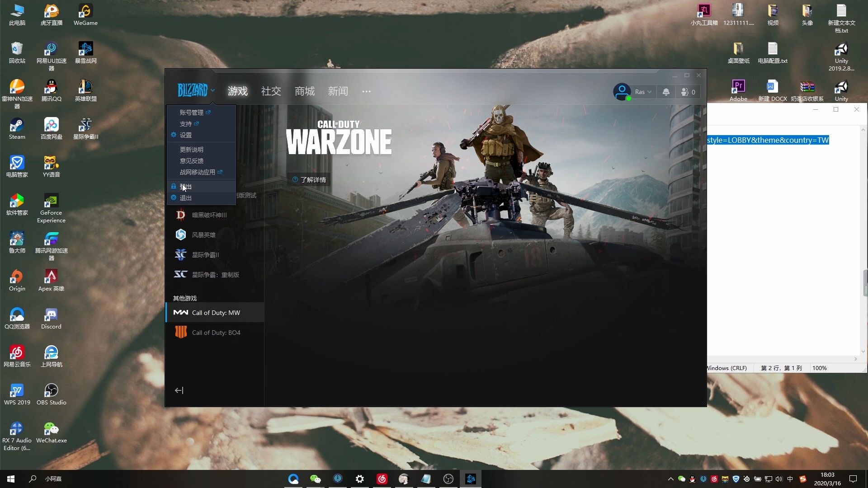Open 此电脑 desktop icon

click(17, 14)
